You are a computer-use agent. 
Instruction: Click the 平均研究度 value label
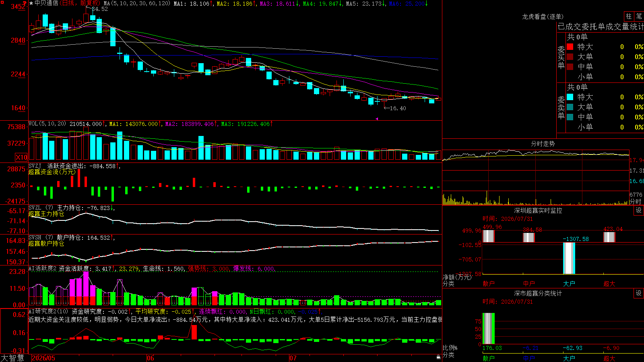[165, 312]
